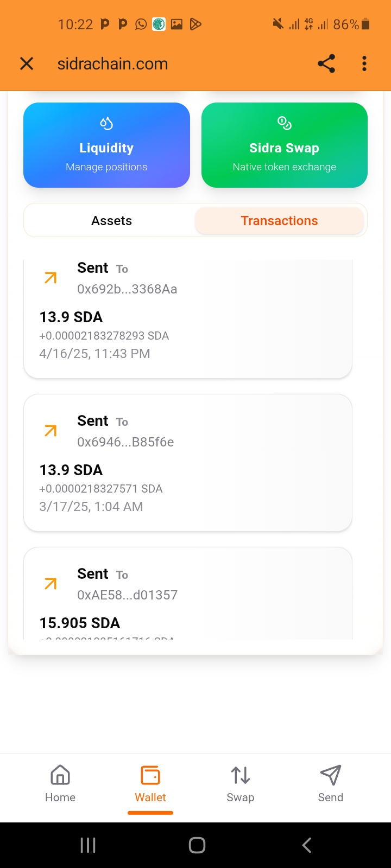Open the Sidra Swap token exchange card
The height and width of the screenshot is (868, 391).
(284, 145)
